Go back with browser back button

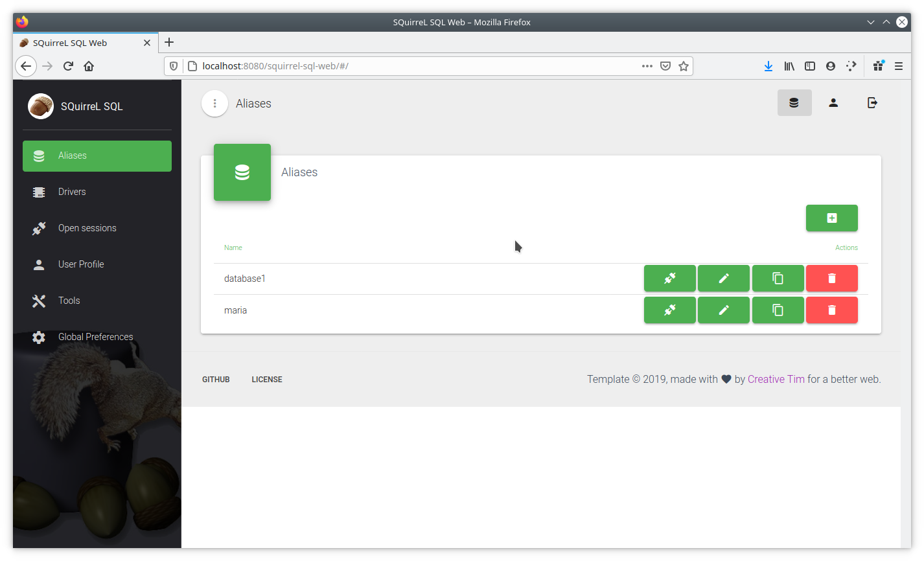point(25,66)
